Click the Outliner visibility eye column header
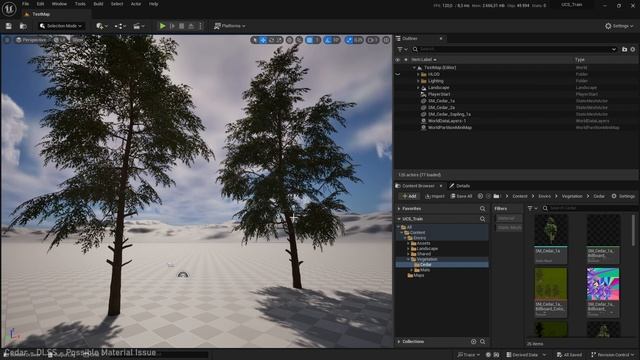Screen dimensions: 640x360 tap(398, 60)
